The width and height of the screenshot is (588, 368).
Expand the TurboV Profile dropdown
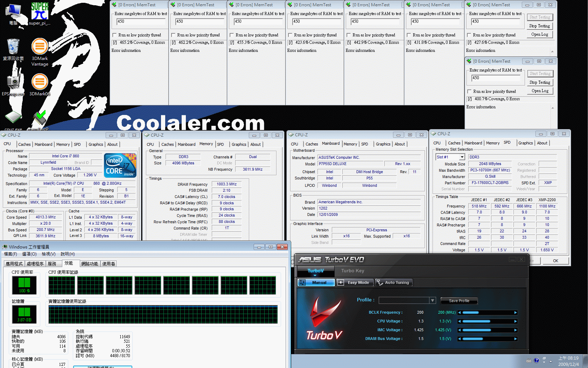pos(433,300)
